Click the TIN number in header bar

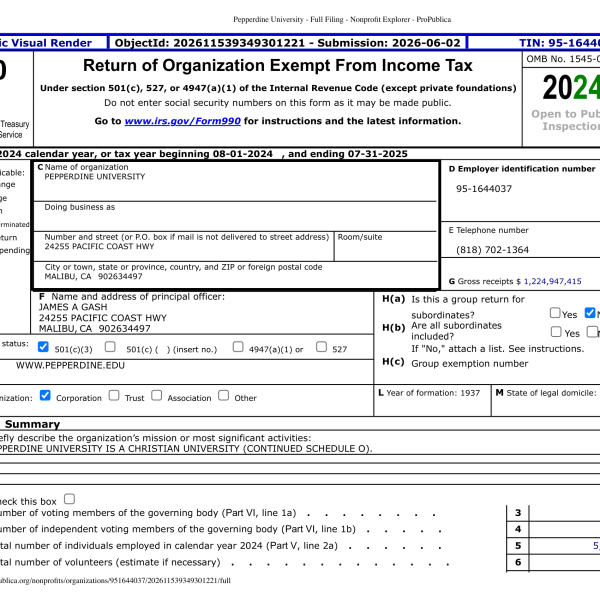coord(559,43)
